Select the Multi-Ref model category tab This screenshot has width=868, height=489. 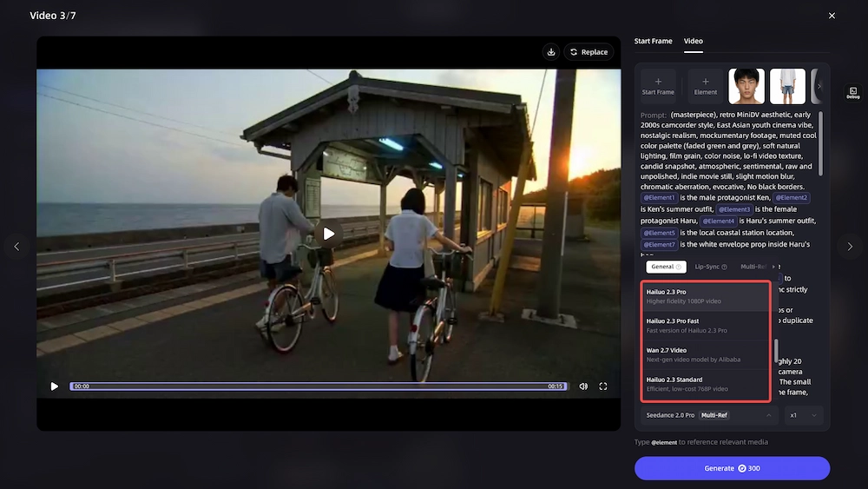[753, 267]
